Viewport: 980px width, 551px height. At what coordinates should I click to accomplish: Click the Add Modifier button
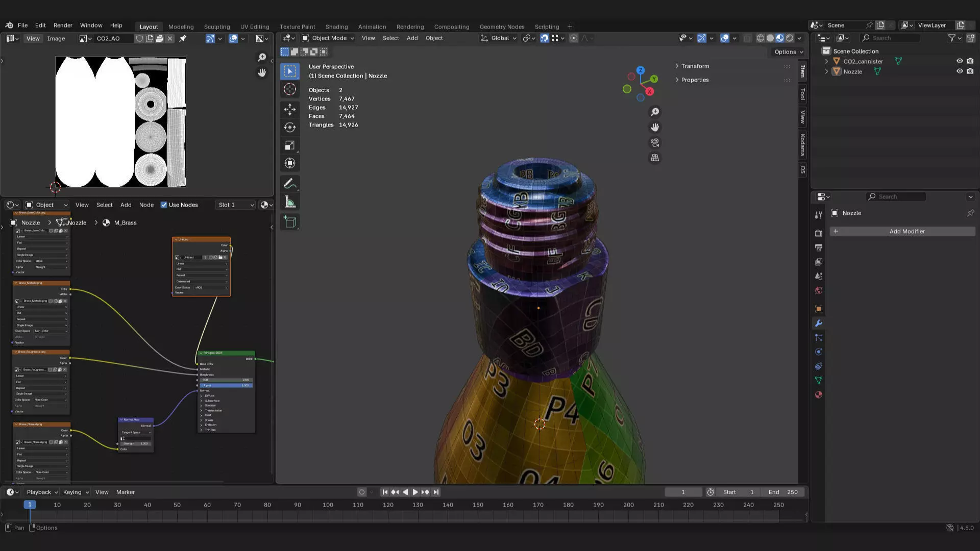[902, 232]
